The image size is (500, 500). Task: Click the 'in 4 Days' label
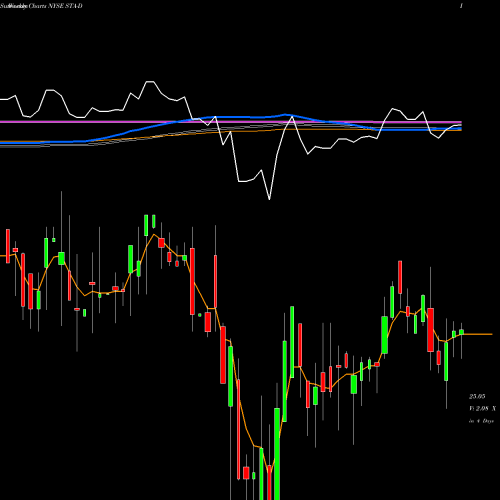[481, 421]
